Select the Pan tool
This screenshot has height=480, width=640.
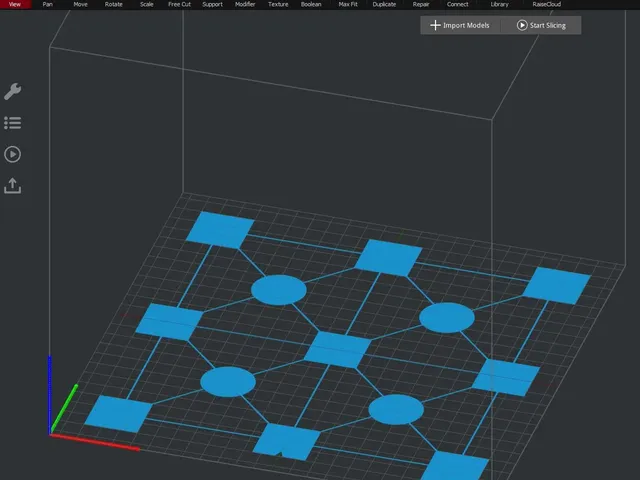(48, 4)
